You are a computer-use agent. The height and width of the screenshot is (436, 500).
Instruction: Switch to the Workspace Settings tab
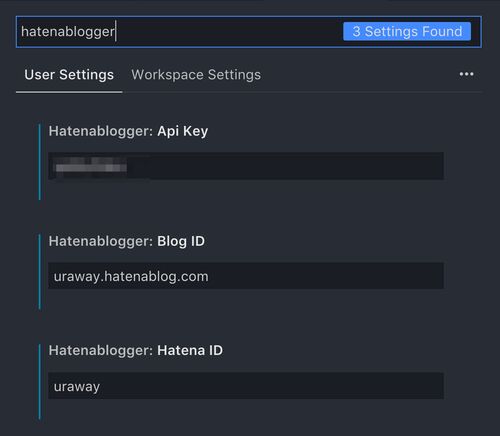[x=196, y=75]
